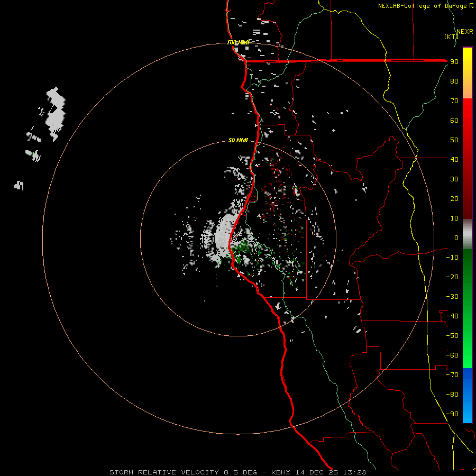
Task: Click the NEXR label above the color bar
Action: tap(465, 32)
